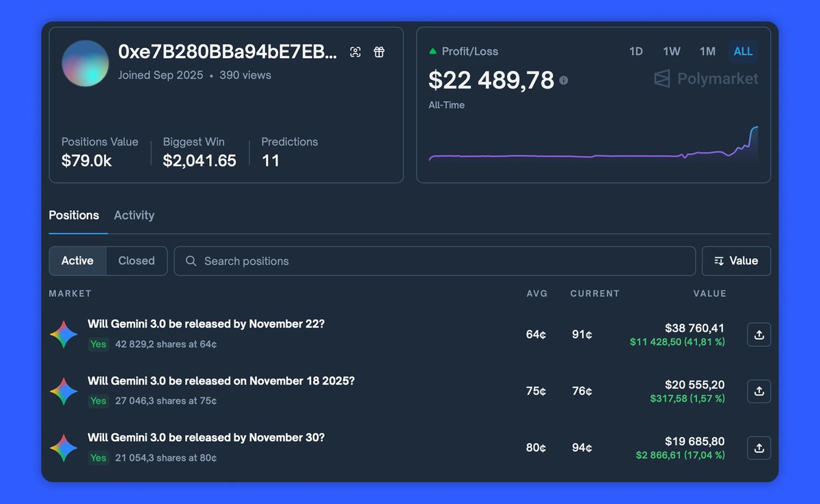Share the Gemini 3.0 November 30 position
Screen dimensions: 820x504
pyautogui.click(x=759, y=448)
